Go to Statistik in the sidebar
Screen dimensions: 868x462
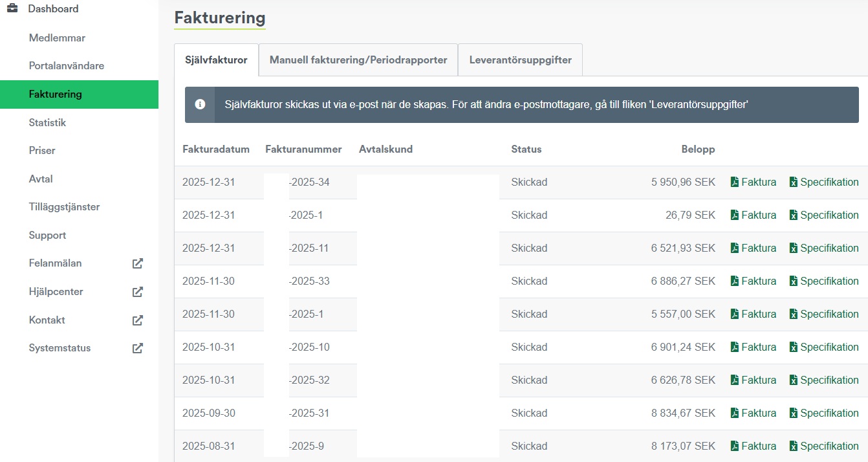tap(47, 123)
